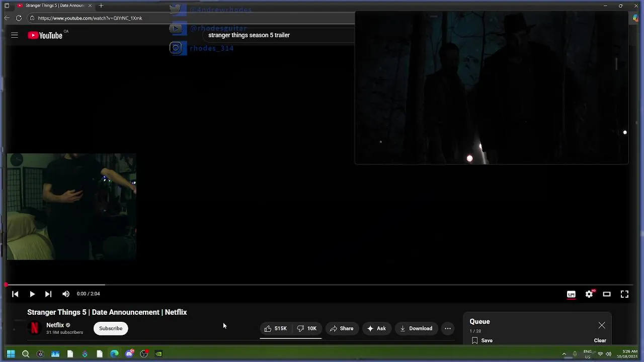644x362 pixels.
Task: Like the video showing 515K likes
Action: point(275,328)
